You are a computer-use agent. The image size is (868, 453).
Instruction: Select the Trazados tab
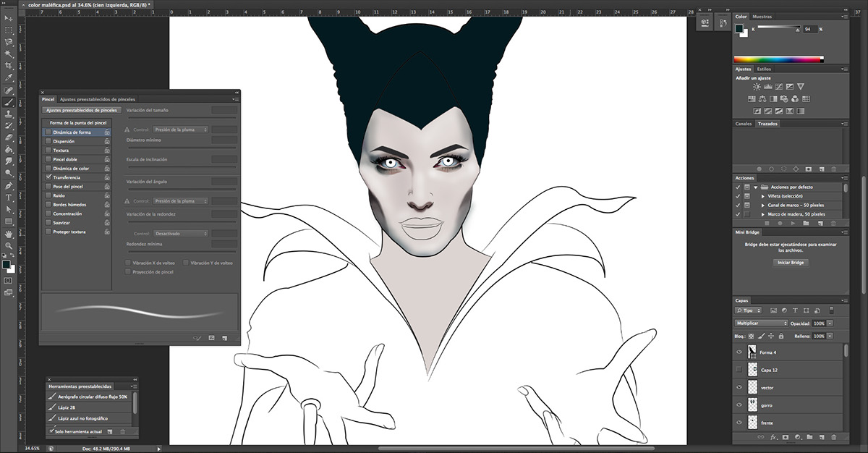(x=767, y=124)
